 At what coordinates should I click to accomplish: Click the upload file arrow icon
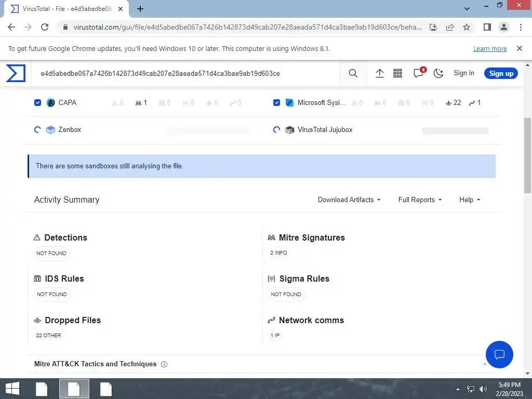380,73
